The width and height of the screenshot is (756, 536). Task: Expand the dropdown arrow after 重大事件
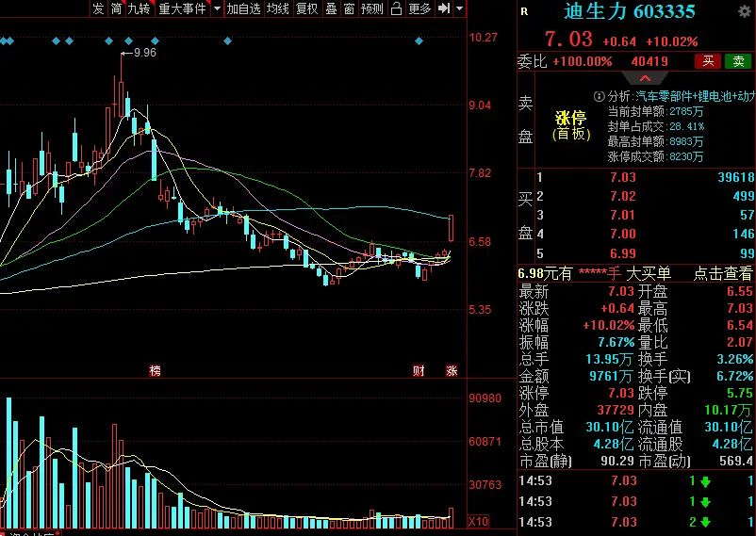tap(216, 8)
